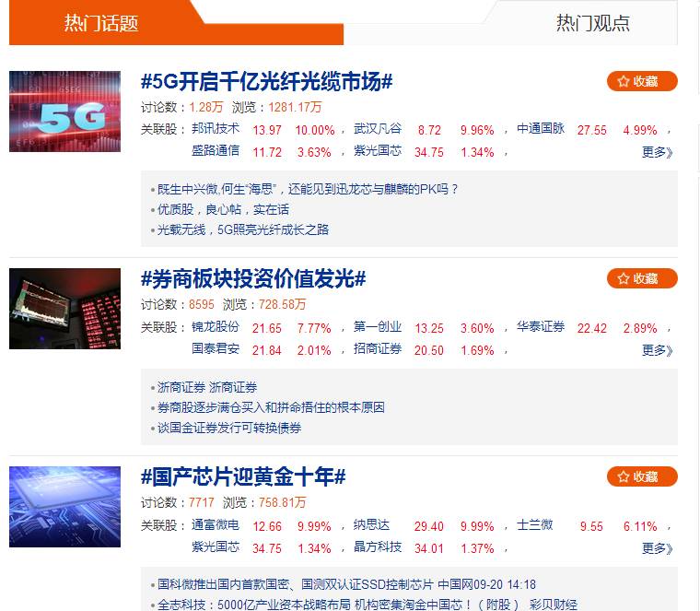Image resolution: width=700 pixels, height=611 pixels.
Task: Open stock 邦讯技术
Action: [216, 129]
